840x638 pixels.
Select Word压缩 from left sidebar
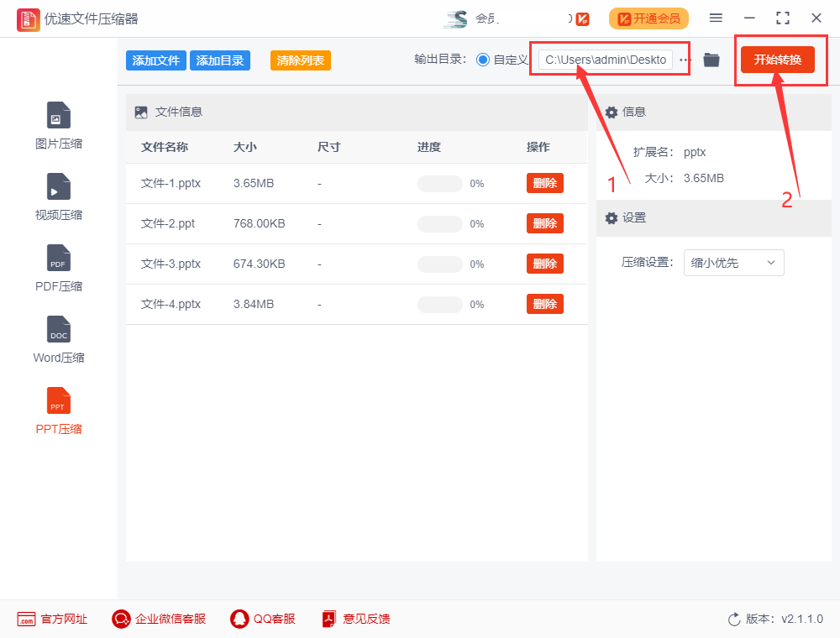pos(58,338)
